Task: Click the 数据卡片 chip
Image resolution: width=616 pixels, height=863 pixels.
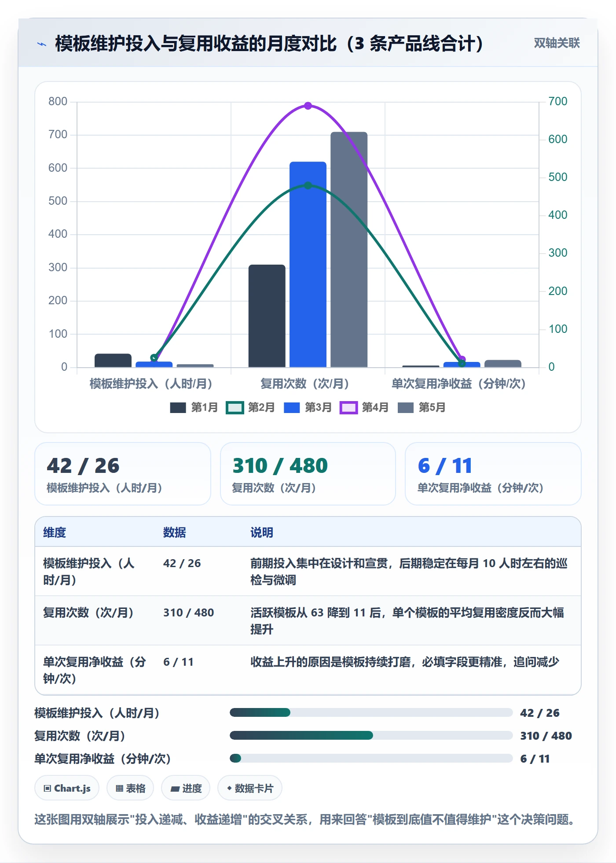Action: (x=250, y=788)
